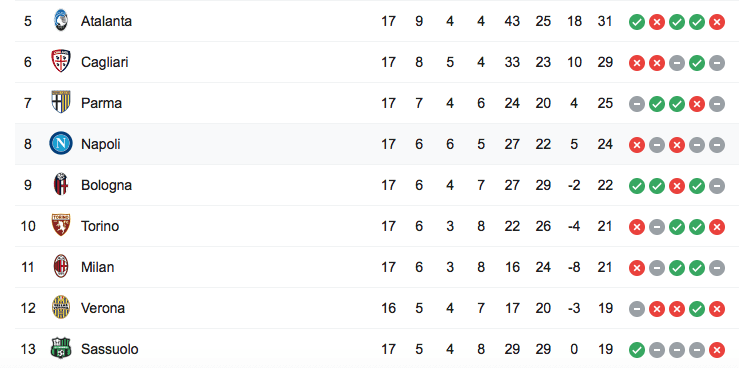Screen dimensions: 739x368
Task: Click the Atalanta club crest
Action: click(x=61, y=21)
